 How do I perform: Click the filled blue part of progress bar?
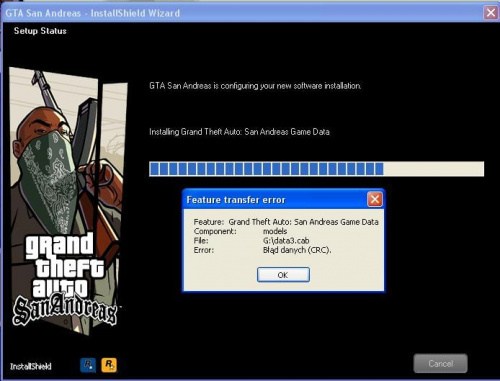266,169
